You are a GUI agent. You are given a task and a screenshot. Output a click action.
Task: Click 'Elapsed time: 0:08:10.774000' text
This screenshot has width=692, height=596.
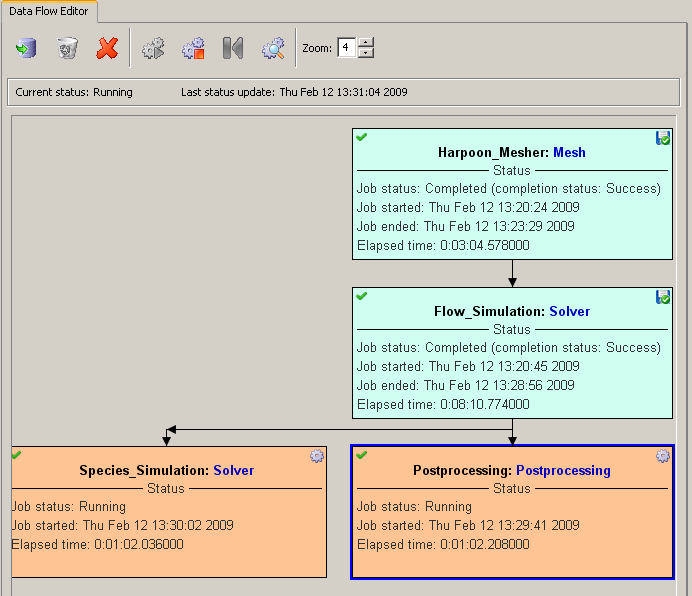443,404
